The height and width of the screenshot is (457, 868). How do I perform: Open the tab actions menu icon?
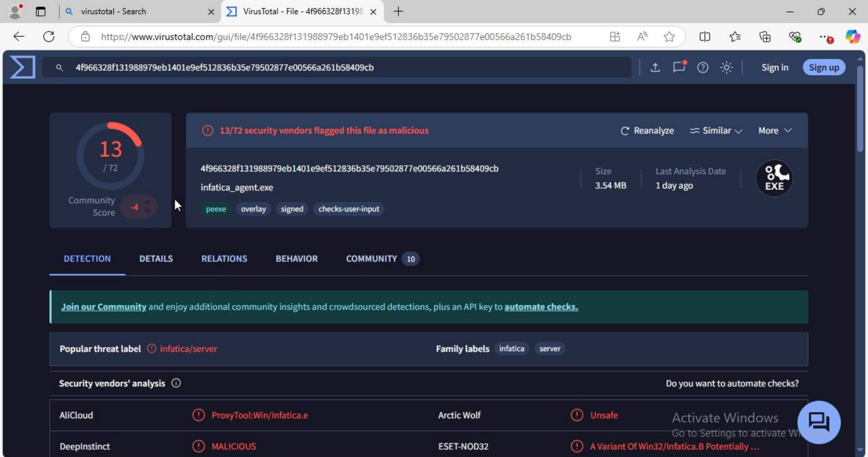[x=41, y=12]
